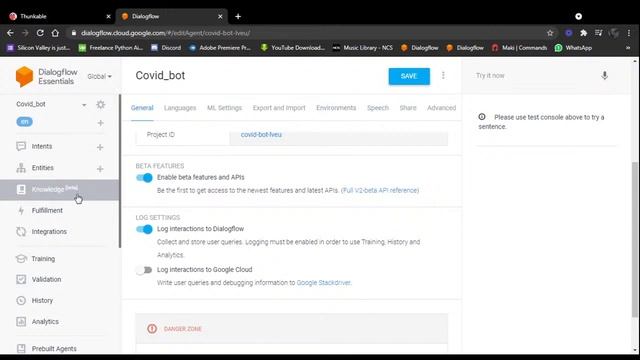Open Discord bookmark

point(166,48)
